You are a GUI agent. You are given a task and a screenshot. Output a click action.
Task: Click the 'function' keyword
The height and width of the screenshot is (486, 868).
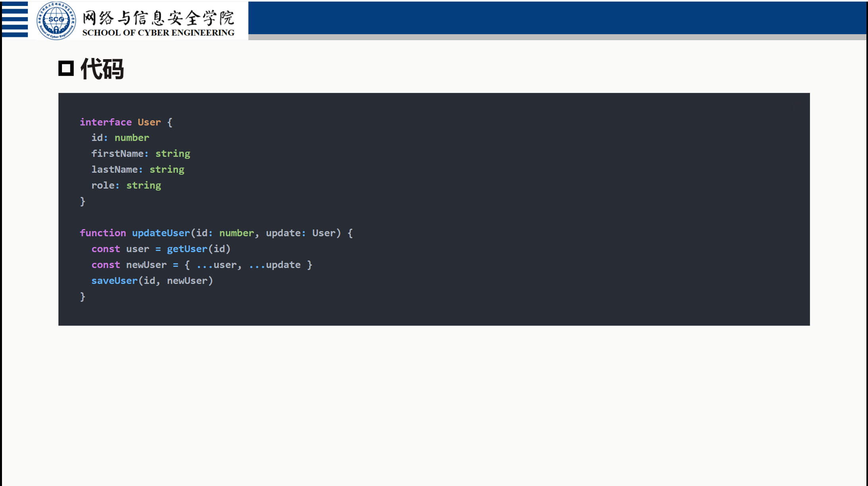click(x=103, y=233)
